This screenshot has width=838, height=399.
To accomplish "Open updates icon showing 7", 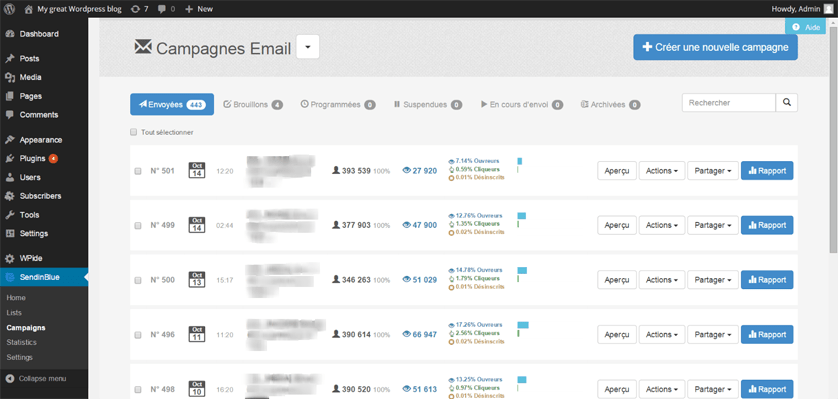I will tap(136, 9).
